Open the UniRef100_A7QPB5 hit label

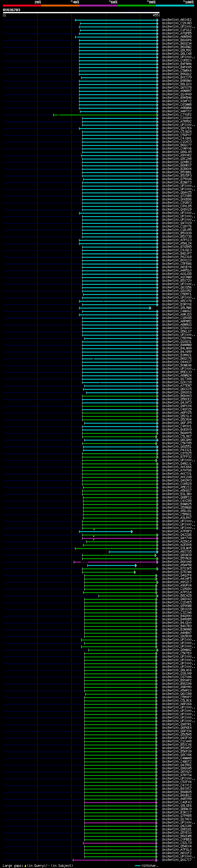click(x=177, y=33)
